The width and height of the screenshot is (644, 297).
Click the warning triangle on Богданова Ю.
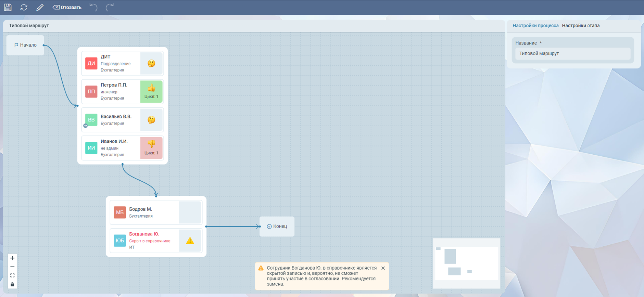(x=190, y=241)
